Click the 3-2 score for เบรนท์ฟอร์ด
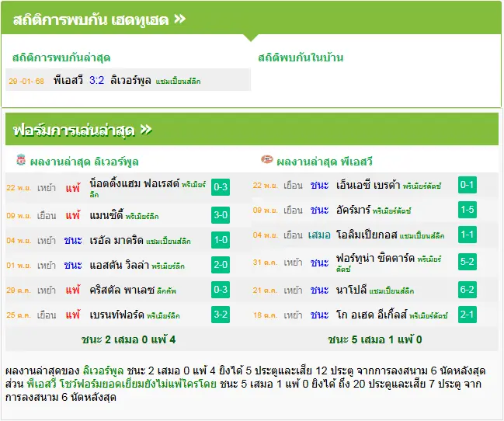504x421 pixels. tap(221, 315)
